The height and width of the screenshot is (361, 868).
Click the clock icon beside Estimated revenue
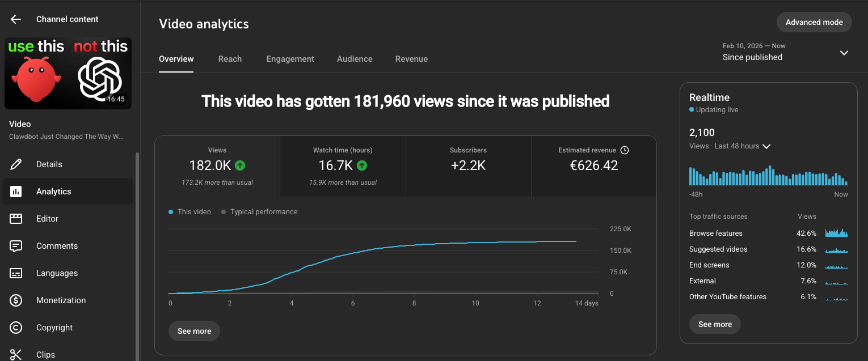tap(625, 150)
